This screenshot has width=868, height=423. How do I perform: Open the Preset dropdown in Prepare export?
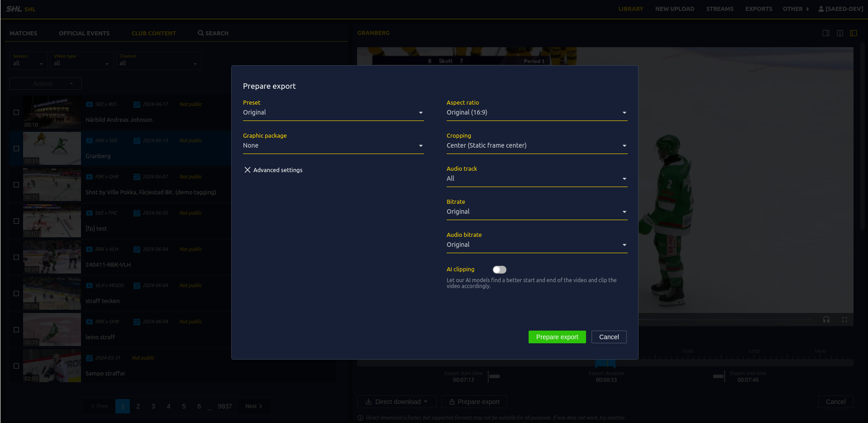pyautogui.click(x=420, y=112)
